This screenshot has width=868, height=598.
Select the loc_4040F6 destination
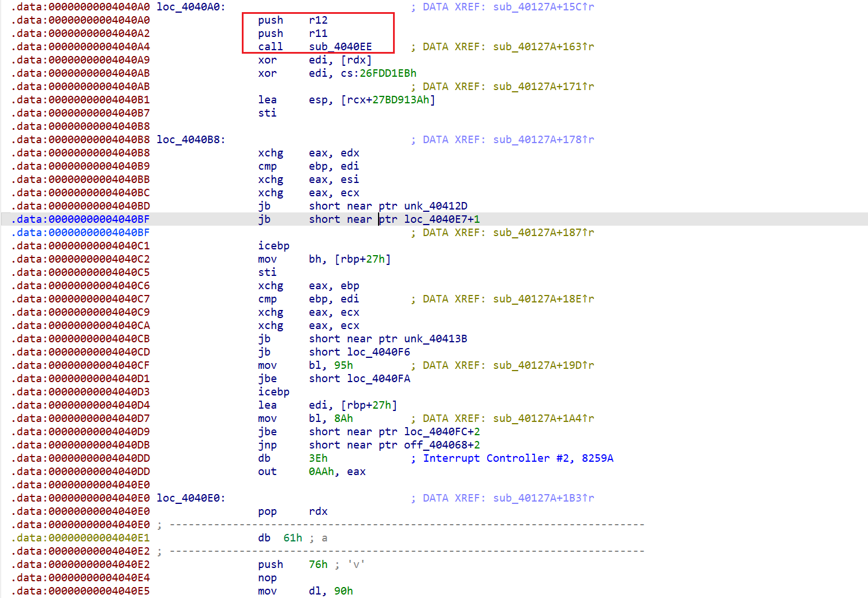coord(378,352)
